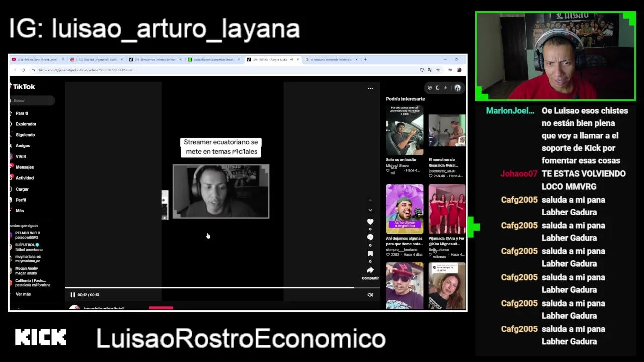Mute the TikTok video with the speaker icon
The image size is (644, 362).
[x=370, y=295]
